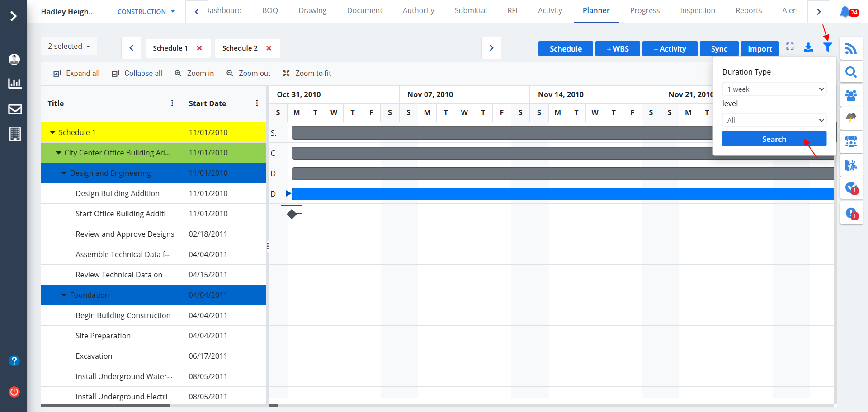Switch to the Progress tab

click(x=645, y=11)
